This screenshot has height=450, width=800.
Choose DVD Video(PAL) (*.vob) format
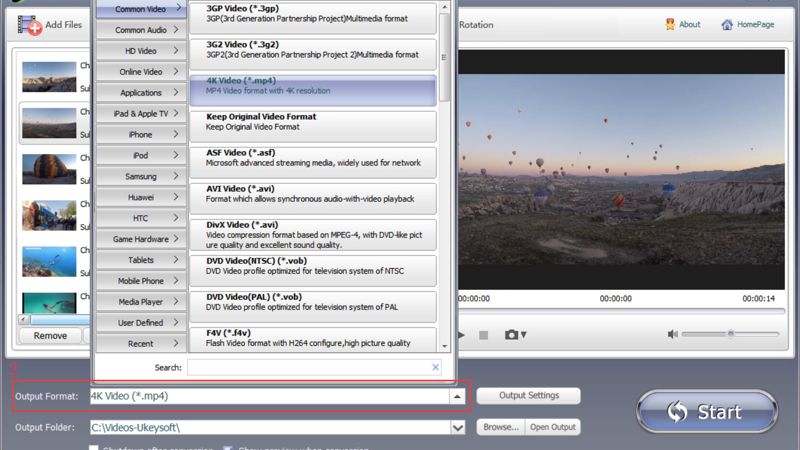(x=313, y=307)
